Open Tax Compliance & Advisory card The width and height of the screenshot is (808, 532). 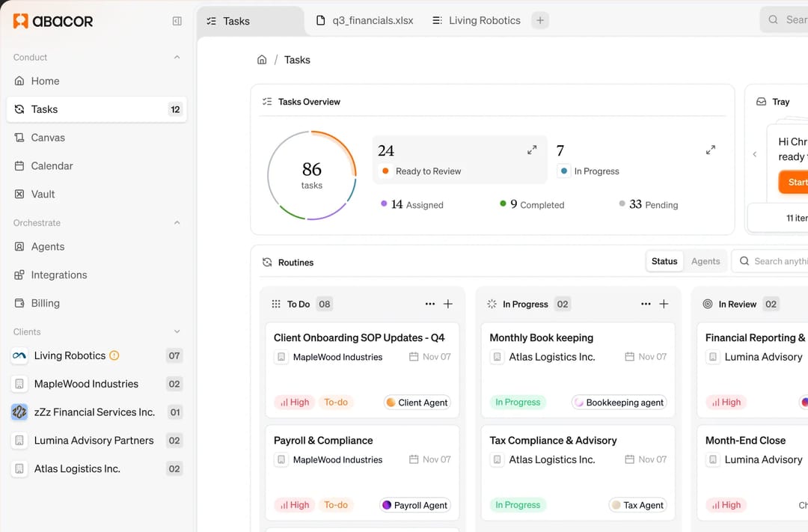pos(578,473)
